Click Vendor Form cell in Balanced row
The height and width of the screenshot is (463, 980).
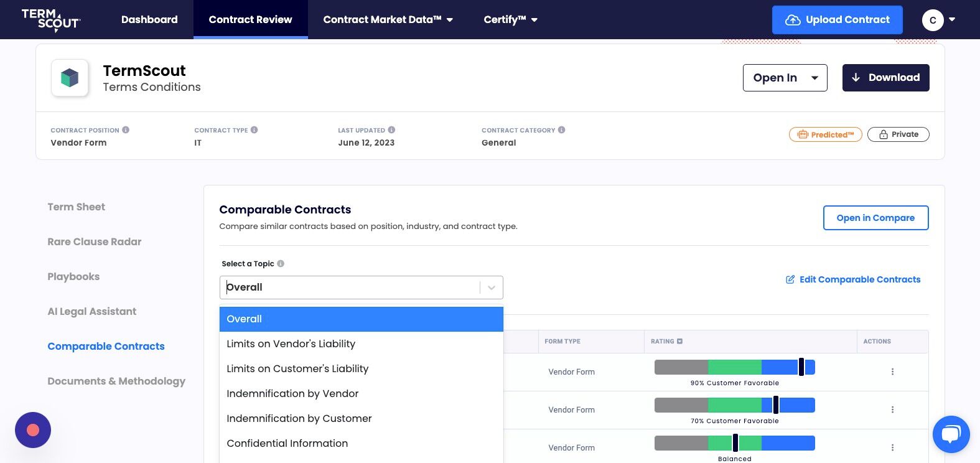coord(572,448)
